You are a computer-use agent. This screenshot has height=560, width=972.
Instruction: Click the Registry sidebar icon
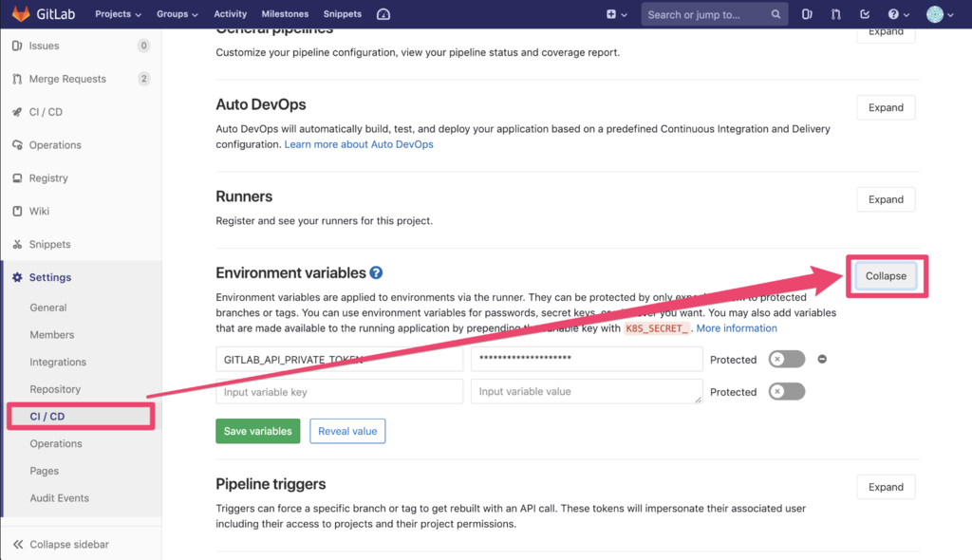pos(17,178)
